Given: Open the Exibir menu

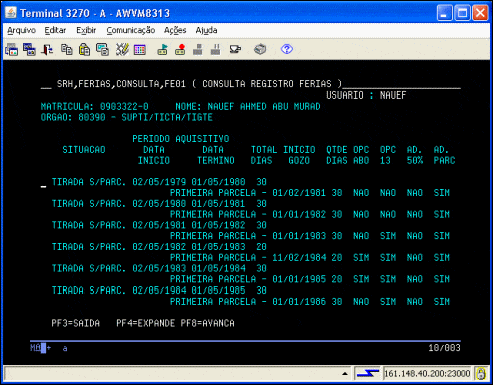Looking at the screenshot, I should (86, 30).
